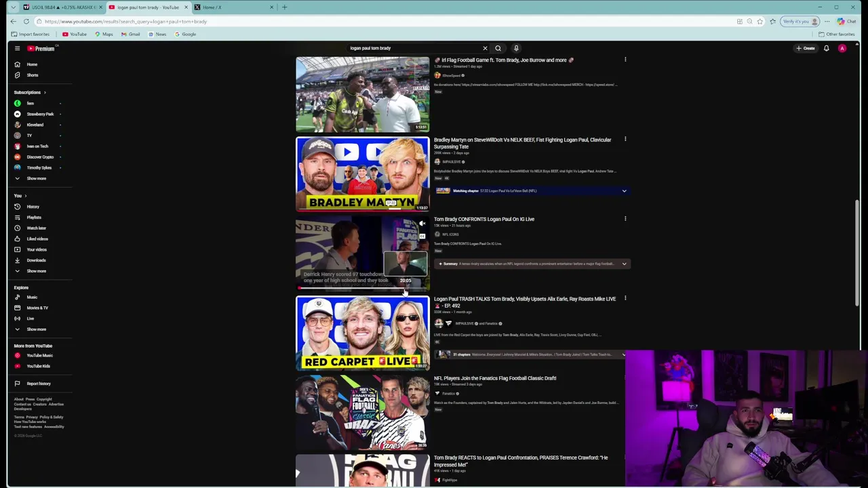This screenshot has height=488, width=868.
Task: Open more options for Flag Football Game video
Action: click(x=625, y=60)
